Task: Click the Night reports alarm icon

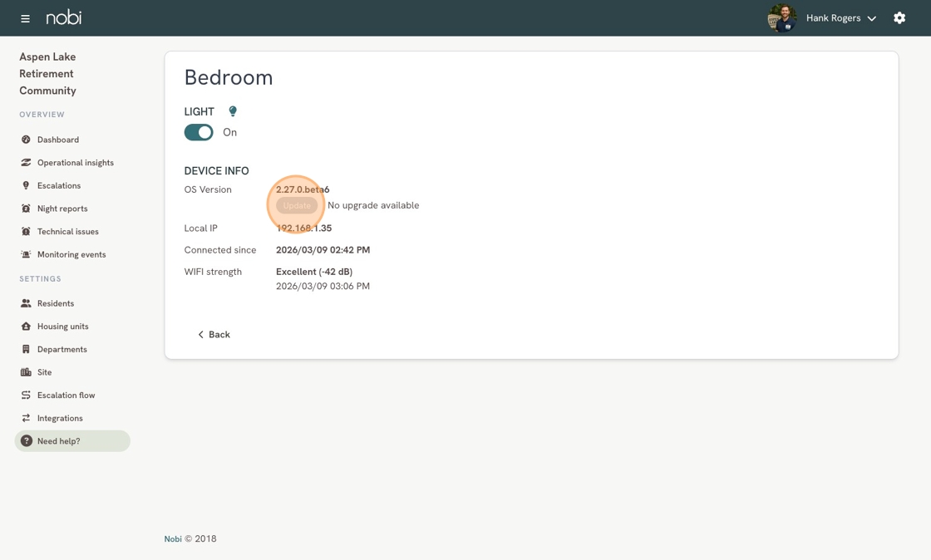Action: point(26,209)
